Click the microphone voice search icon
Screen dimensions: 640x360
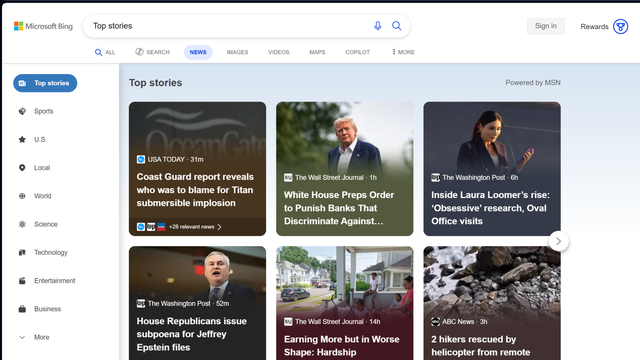[378, 26]
